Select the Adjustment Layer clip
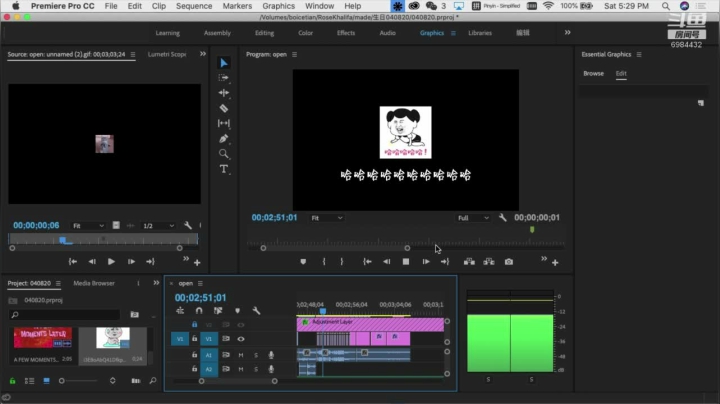The image size is (720, 404). click(371, 325)
